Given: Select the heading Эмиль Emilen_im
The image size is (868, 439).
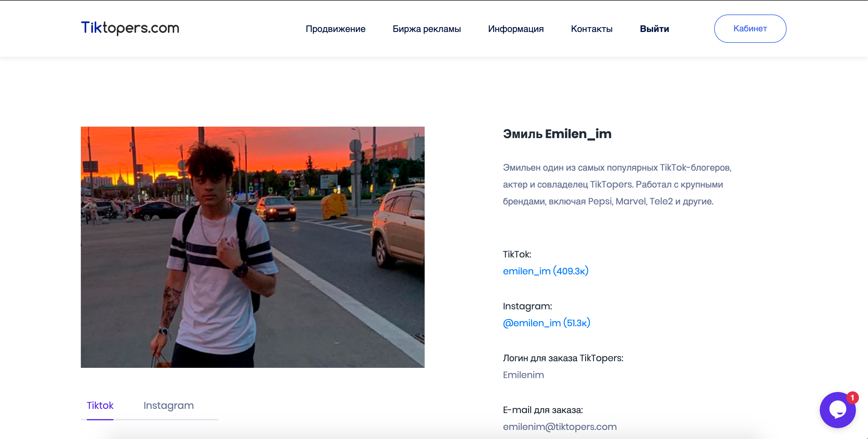Looking at the screenshot, I should click(557, 134).
